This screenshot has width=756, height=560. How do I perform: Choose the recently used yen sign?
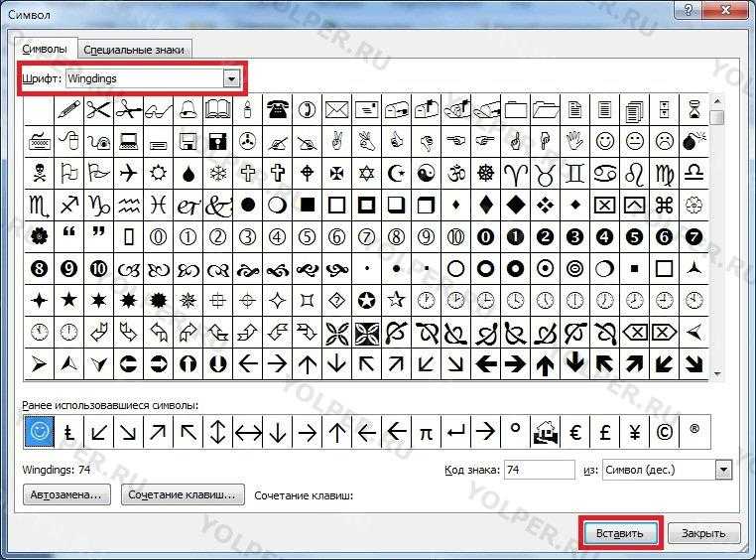[635, 432]
